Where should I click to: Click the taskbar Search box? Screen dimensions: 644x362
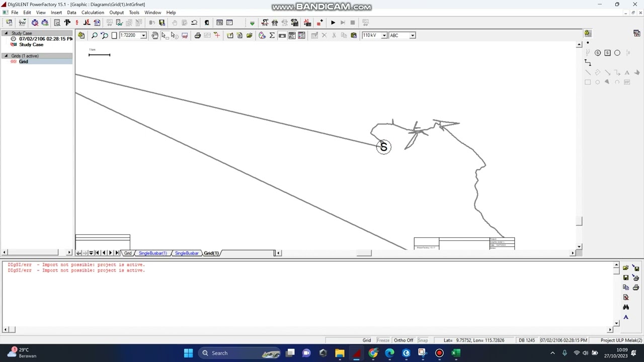(239, 353)
